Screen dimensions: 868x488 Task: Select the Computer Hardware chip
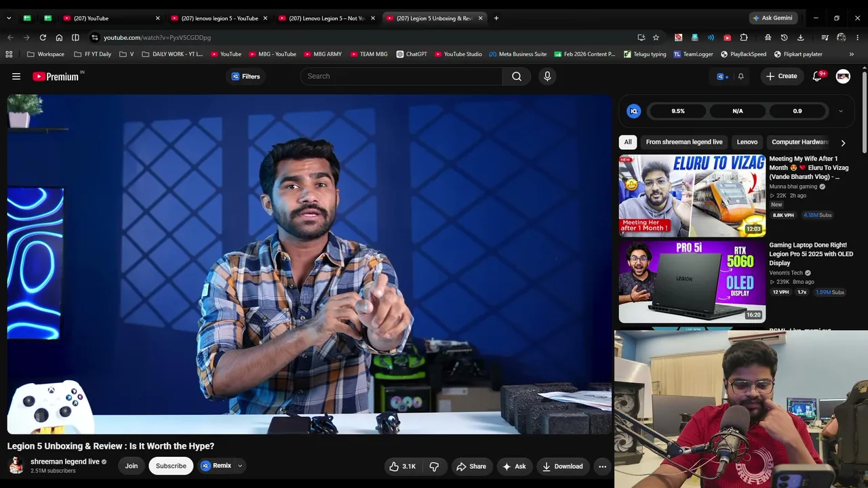[800, 142]
